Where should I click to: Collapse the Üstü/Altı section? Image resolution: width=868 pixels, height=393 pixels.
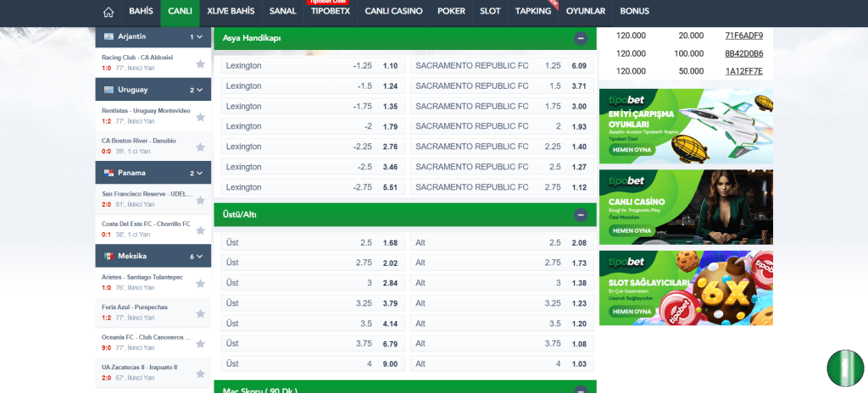(581, 215)
